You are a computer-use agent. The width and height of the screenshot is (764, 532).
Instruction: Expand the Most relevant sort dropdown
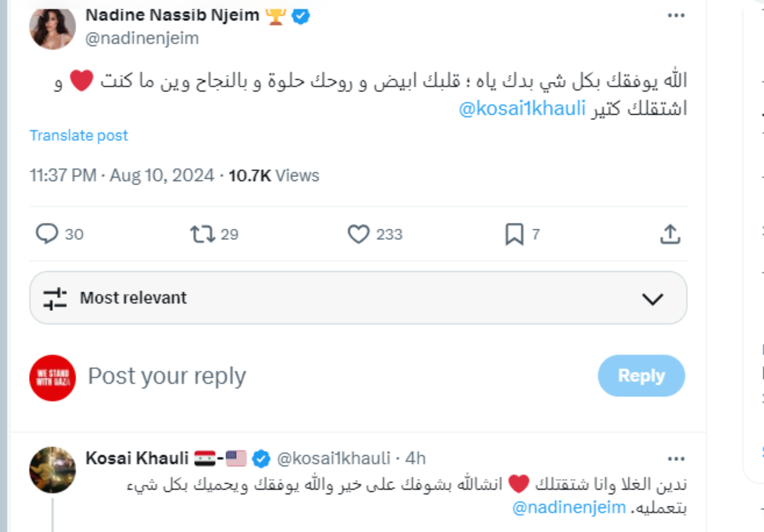652,299
